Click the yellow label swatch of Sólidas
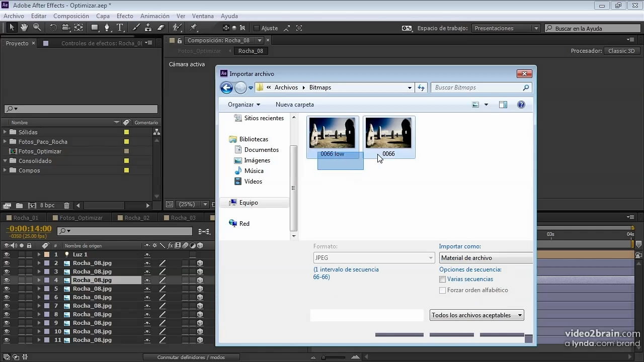 click(127, 132)
